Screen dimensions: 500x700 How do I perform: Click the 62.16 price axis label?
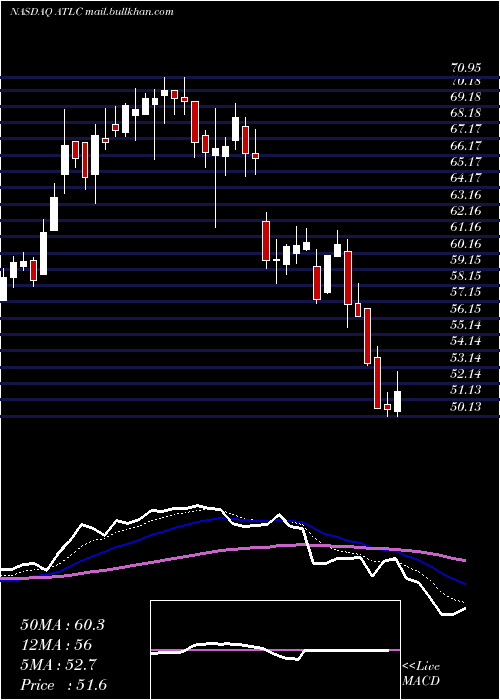[466, 211]
